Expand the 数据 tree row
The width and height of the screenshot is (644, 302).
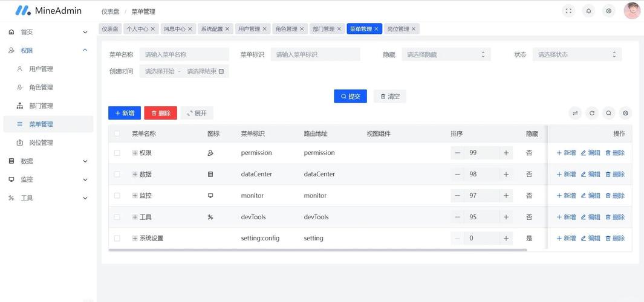[x=135, y=174]
